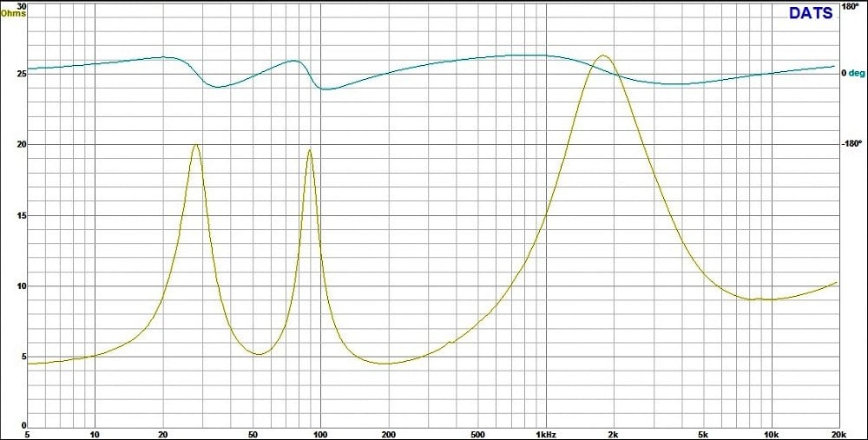This screenshot has height=440, width=868.
Task: Click the impedance dip between the first two peaks
Action: point(259,354)
